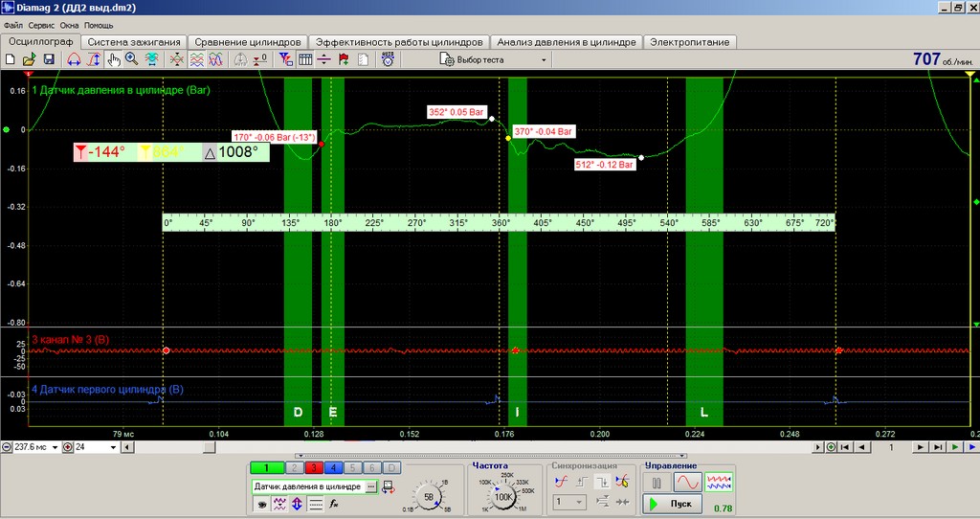Viewport: 980px width, 519px height.
Task: Select gray channel 5 button
Action: pyautogui.click(x=352, y=467)
